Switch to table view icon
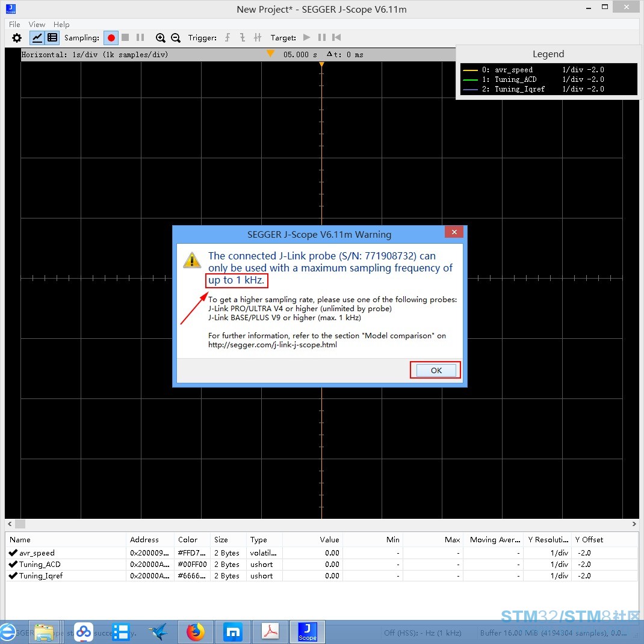This screenshot has height=644, width=644. coord(52,38)
